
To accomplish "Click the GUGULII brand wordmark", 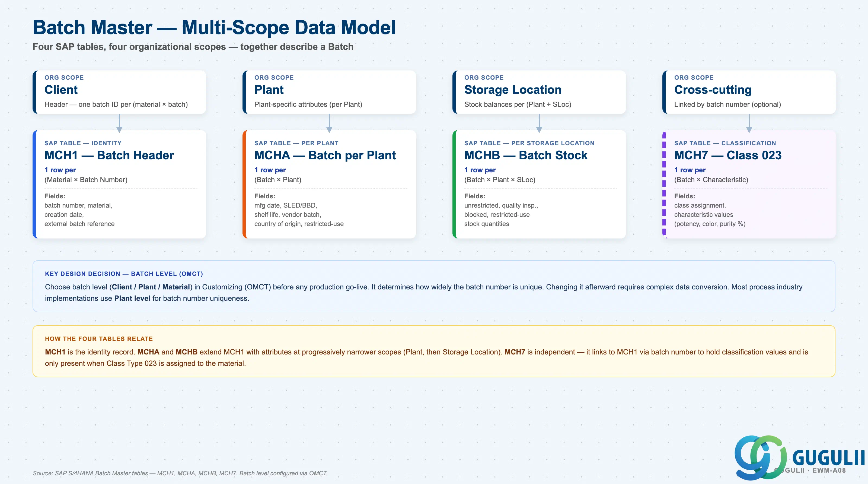I will [829, 458].
